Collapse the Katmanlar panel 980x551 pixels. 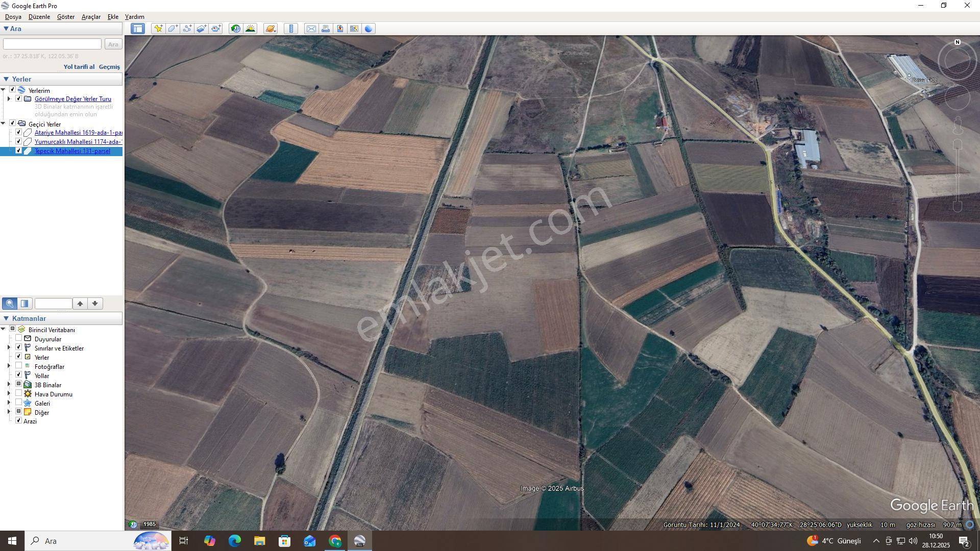[x=6, y=318]
